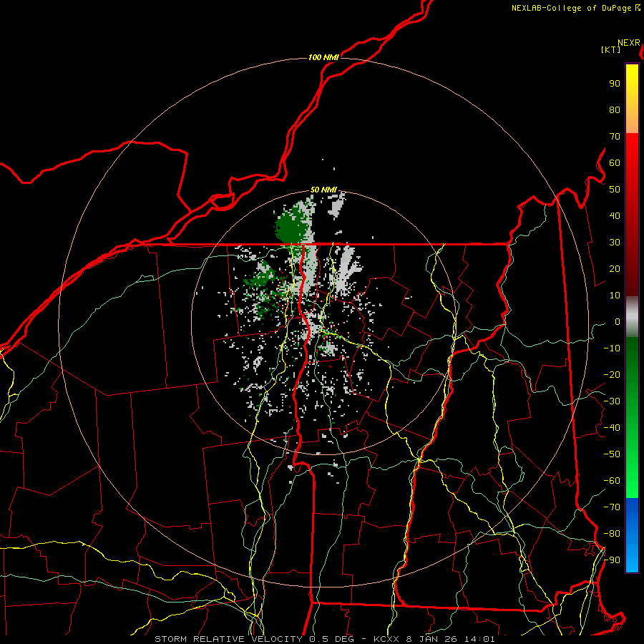Click the 14:01 timestamp in the caption

pos(482,639)
